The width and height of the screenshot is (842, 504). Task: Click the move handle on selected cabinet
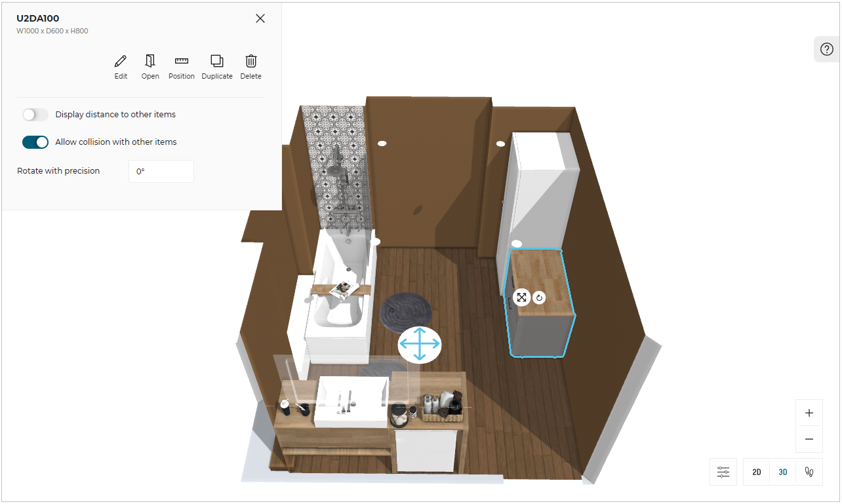(521, 298)
